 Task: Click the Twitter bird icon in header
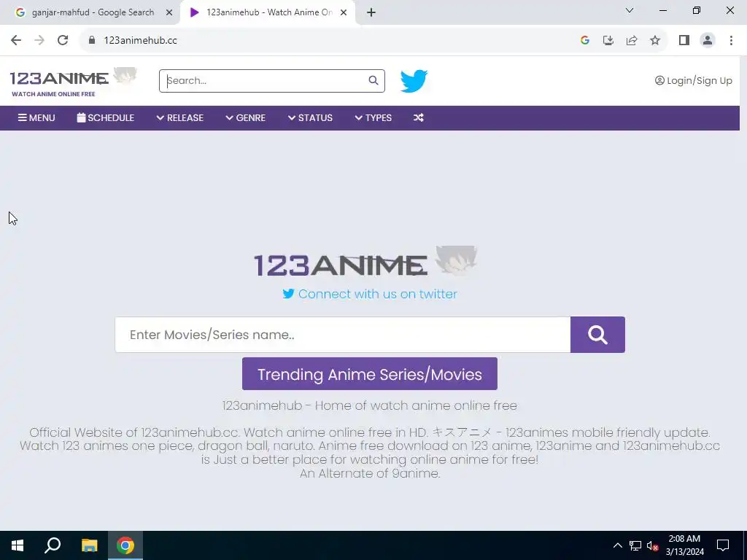click(x=414, y=80)
